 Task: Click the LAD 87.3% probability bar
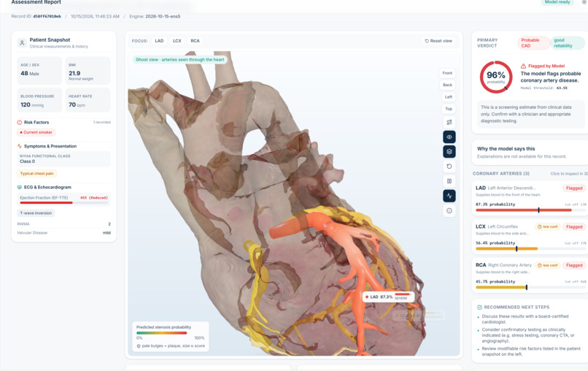530,210
